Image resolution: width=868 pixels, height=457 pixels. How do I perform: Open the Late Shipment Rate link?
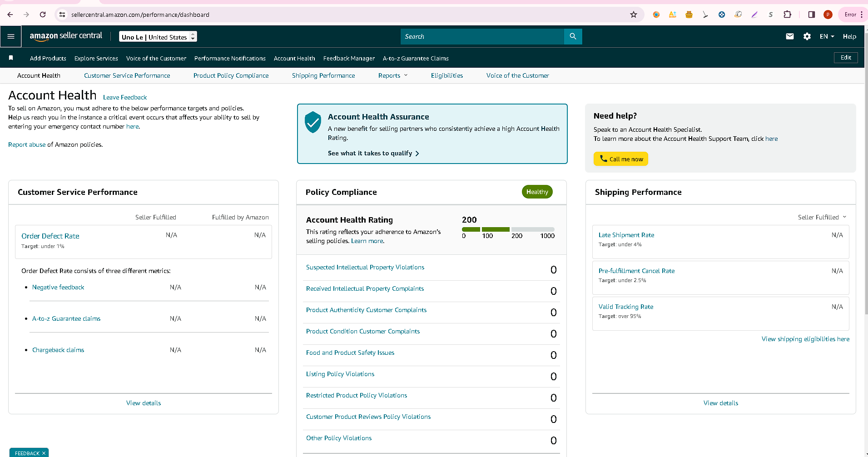point(626,235)
